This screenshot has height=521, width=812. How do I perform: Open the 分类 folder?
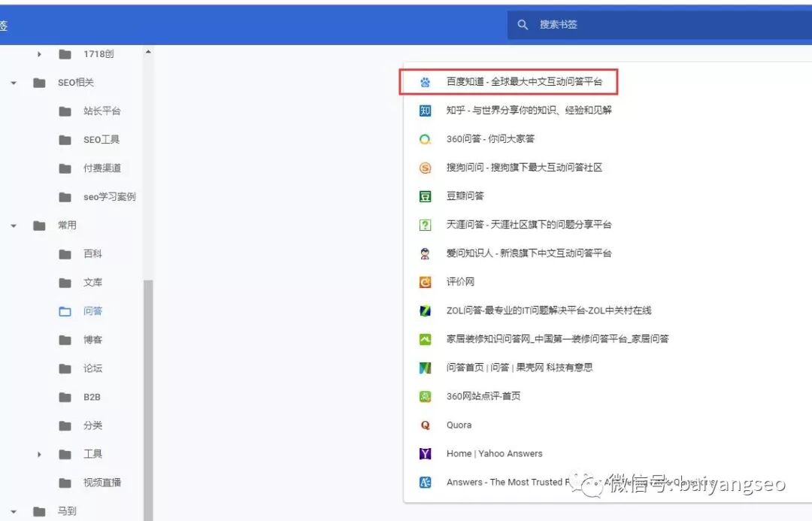coord(92,426)
